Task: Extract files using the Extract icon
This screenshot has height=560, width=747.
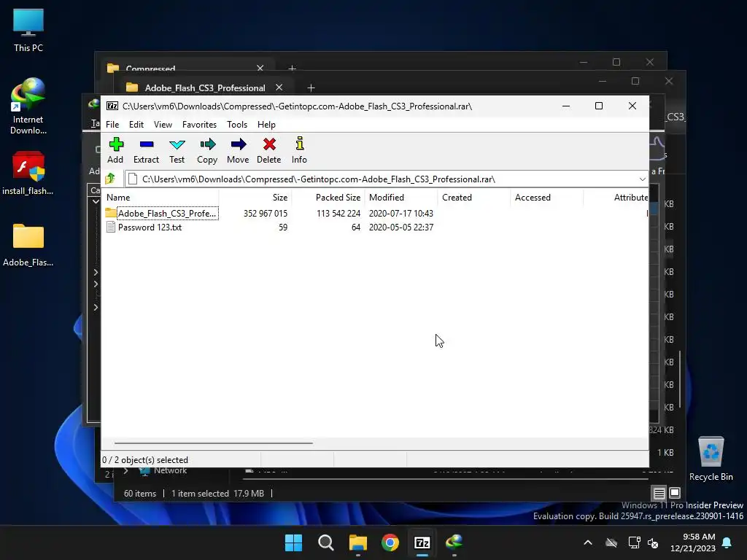Action: [146, 150]
